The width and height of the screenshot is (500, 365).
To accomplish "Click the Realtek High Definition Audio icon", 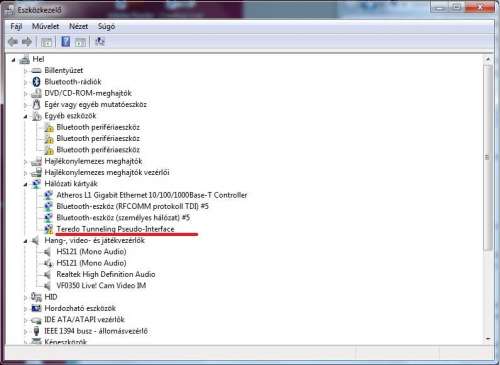I will (x=48, y=275).
